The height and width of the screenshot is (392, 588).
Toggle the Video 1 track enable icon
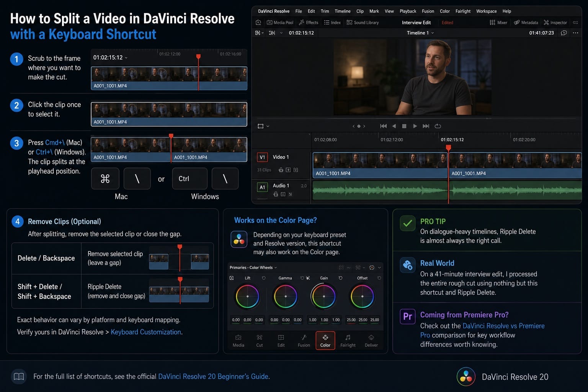tap(296, 170)
